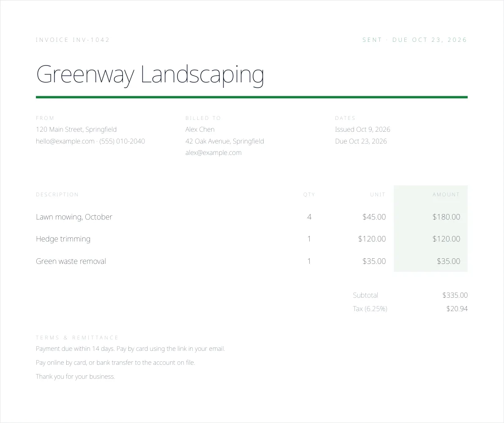Click the invoice number INV-1042 label
This screenshot has height=423, width=504.
coord(73,40)
